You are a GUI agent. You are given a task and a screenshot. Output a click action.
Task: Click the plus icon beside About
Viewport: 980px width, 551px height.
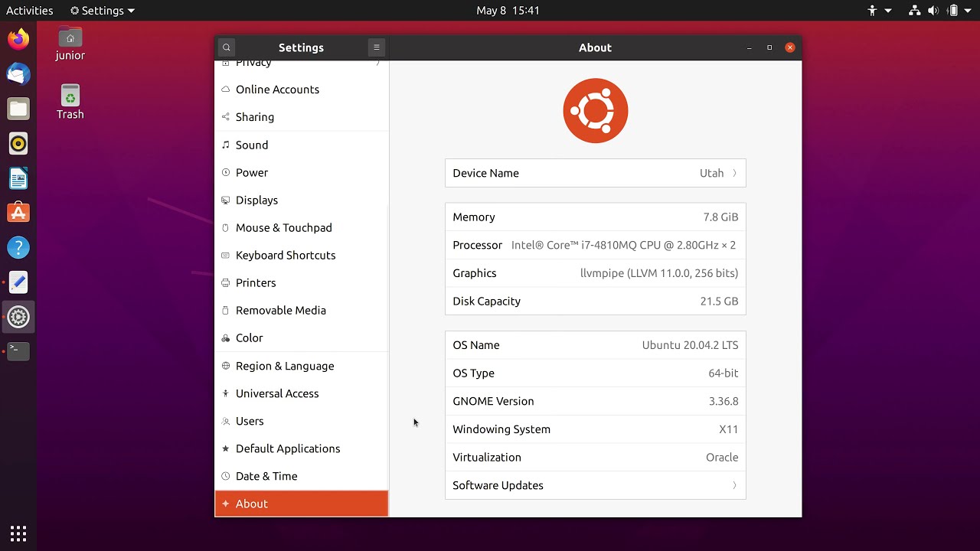point(225,504)
